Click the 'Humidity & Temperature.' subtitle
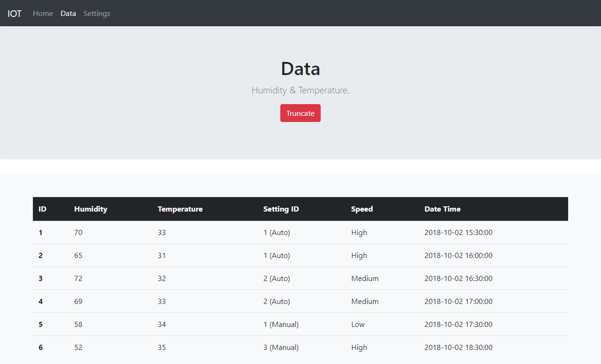The image size is (601, 364). tap(300, 90)
